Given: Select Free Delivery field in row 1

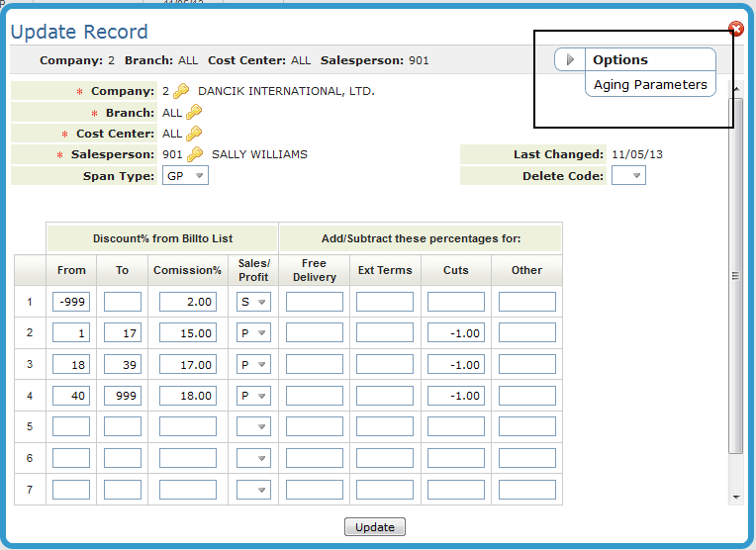Looking at the screenshot, I should tap(315, 303).
